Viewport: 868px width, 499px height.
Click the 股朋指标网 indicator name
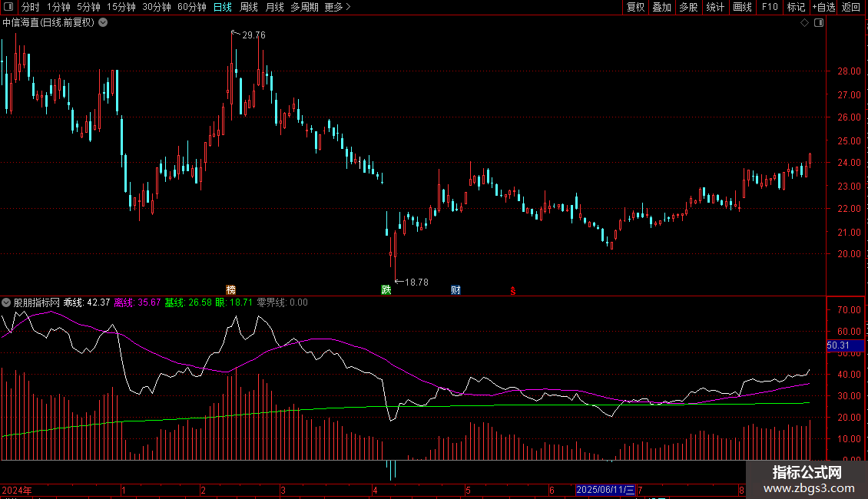(x=37, y=302)
